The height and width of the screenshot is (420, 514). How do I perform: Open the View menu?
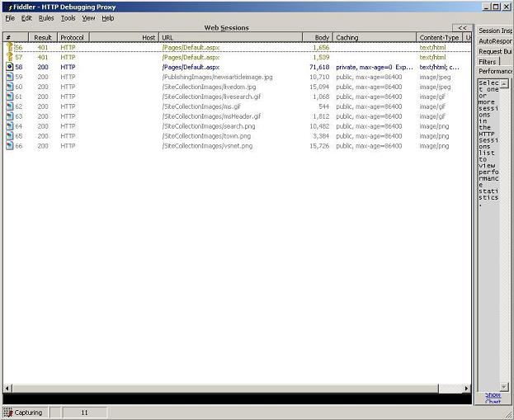pos(88,18)
